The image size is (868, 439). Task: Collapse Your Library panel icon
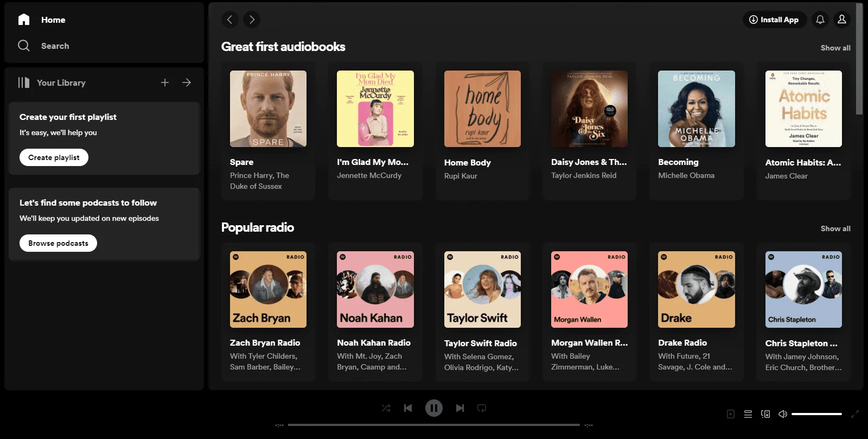pos(24,82)
